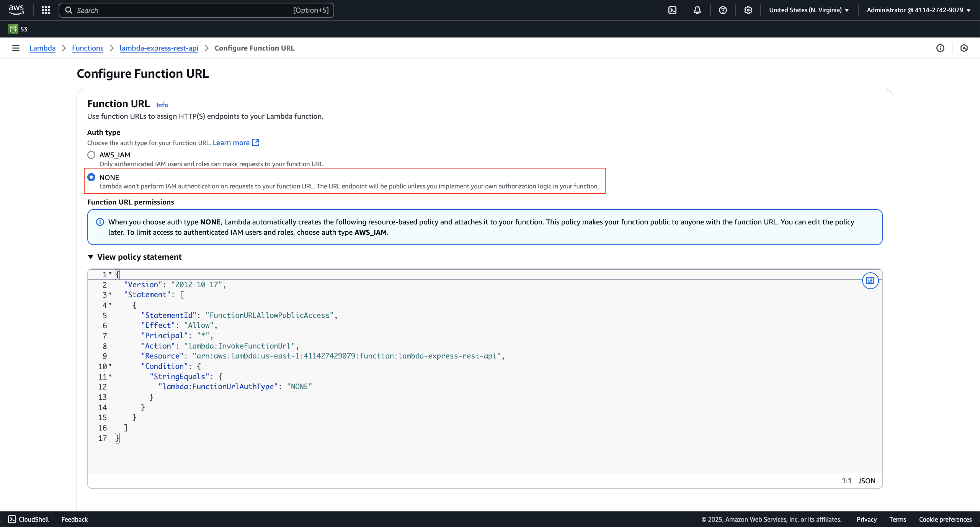Click the policy editor preferences icon
The width and height of the screenshot is (980, 527).
[x=870, y=281]
